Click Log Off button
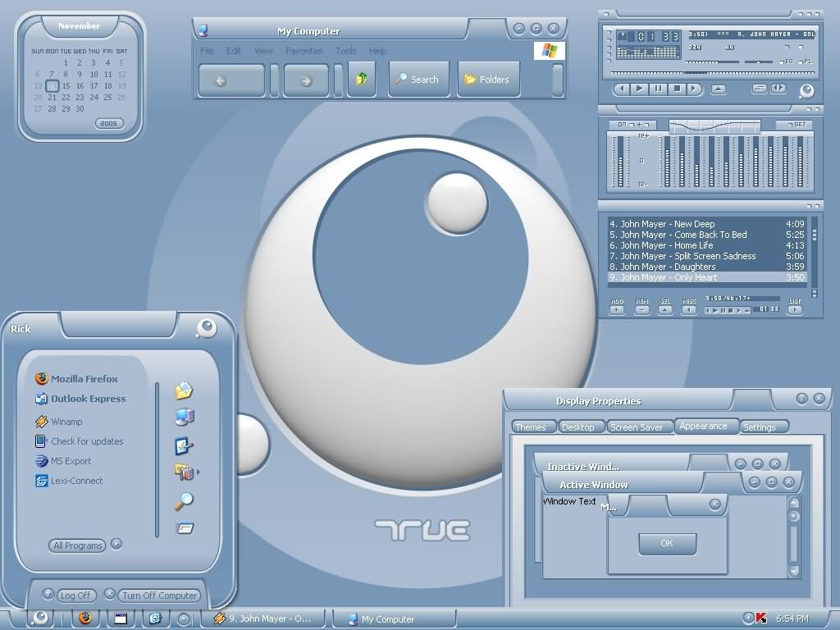Image resolution: width=840 pixels, height=630 pixels. (x=75, y=596)
